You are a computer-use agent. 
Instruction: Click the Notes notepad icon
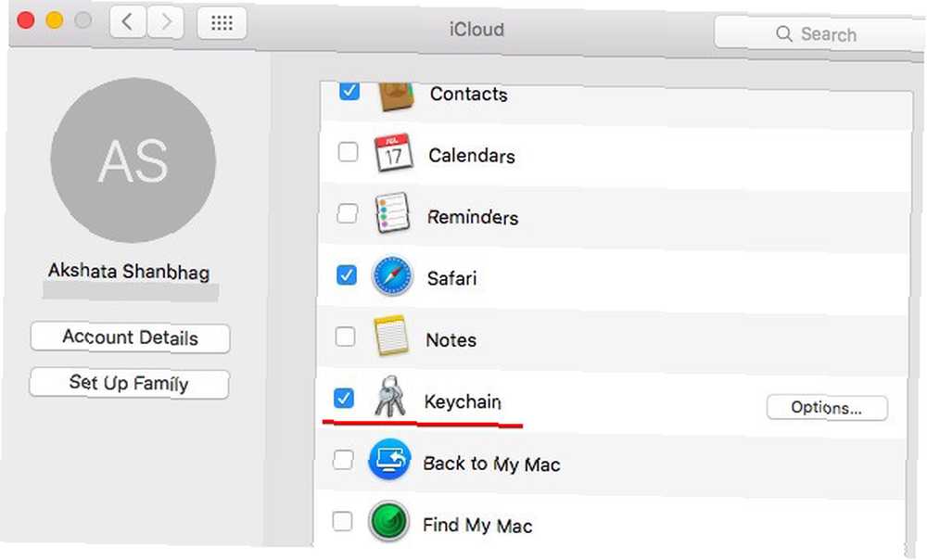(x=391, y=336)
